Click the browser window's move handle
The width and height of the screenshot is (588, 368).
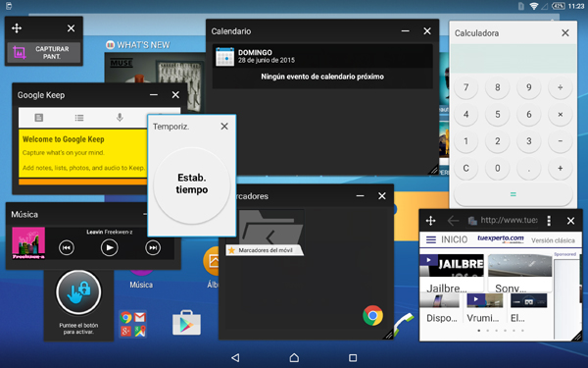pos(430,221)
